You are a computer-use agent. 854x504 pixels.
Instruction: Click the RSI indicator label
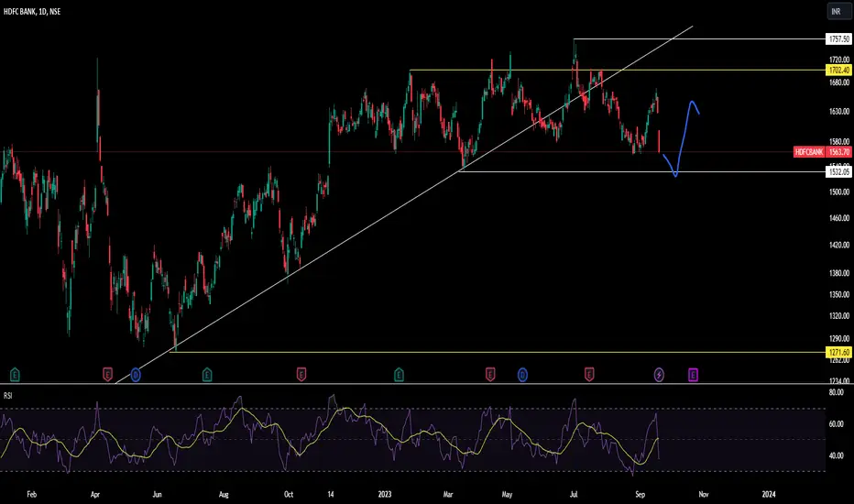7,396
